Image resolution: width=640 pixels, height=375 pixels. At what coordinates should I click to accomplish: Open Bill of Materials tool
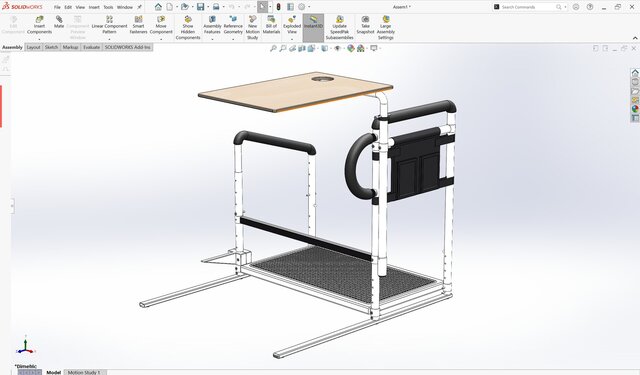point(271,24)
